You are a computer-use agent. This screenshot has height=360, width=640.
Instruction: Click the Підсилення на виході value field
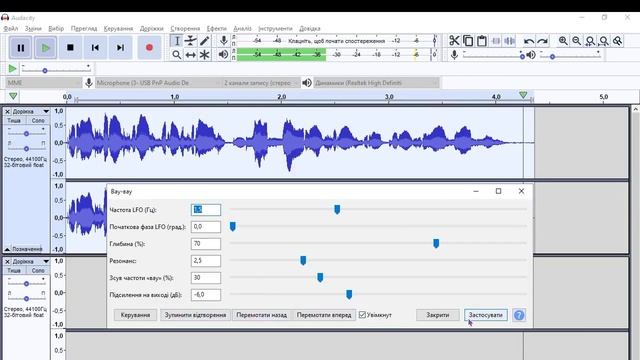pyautogui.click(x=206, y=295)
